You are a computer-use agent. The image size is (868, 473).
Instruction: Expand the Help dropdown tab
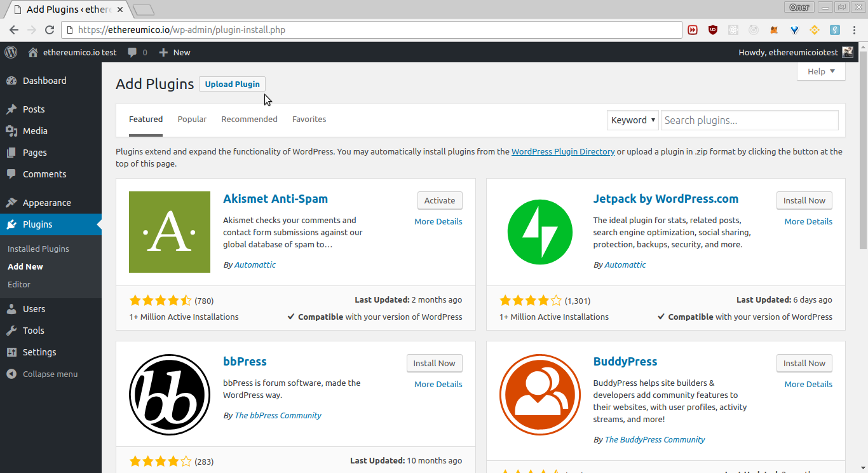click(821, 71)
